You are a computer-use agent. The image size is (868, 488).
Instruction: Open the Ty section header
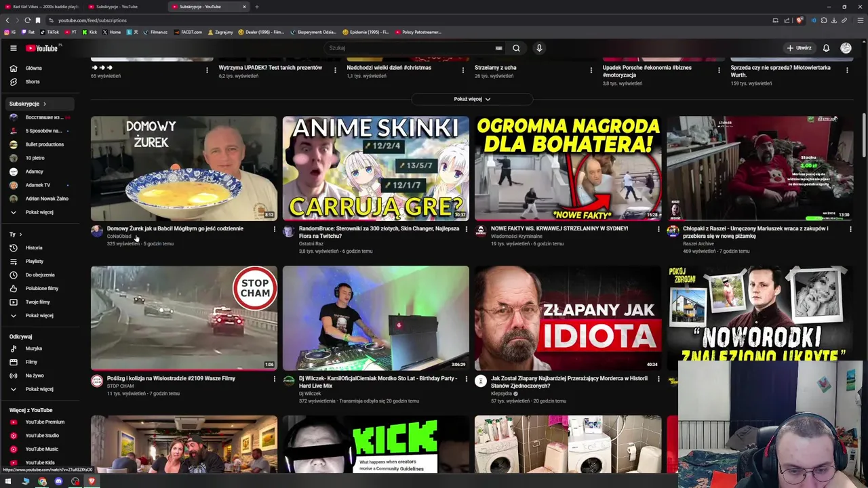(x=16, y=234)
